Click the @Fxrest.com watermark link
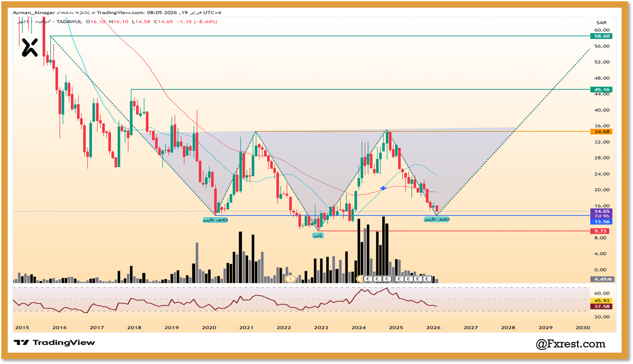 click(570, 344)
